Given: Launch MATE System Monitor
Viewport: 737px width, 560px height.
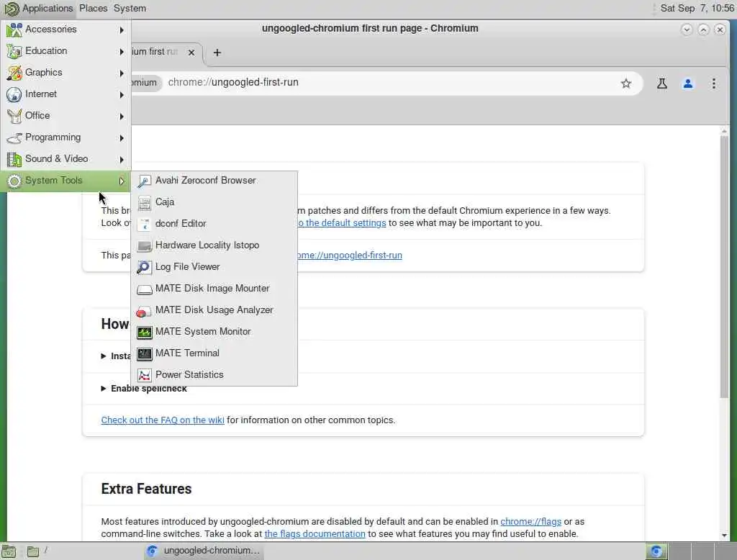Looking at the screenshot, I should tap(214, 332).
